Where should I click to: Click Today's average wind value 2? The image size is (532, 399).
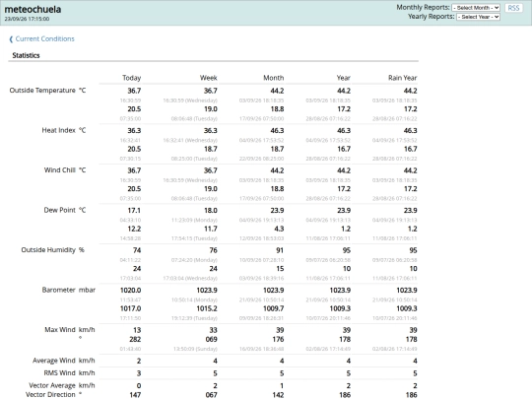click(x=139, y=361)
